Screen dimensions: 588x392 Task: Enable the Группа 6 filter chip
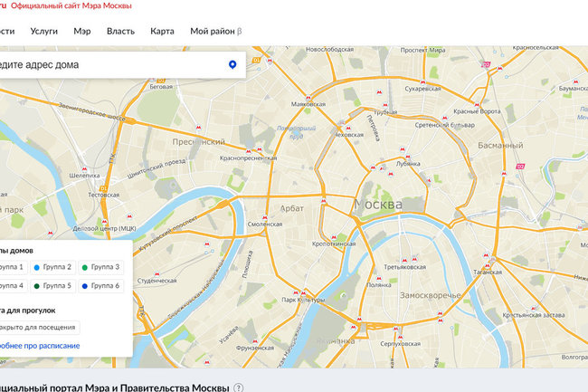pyautogui.click(x=100, y=286)
